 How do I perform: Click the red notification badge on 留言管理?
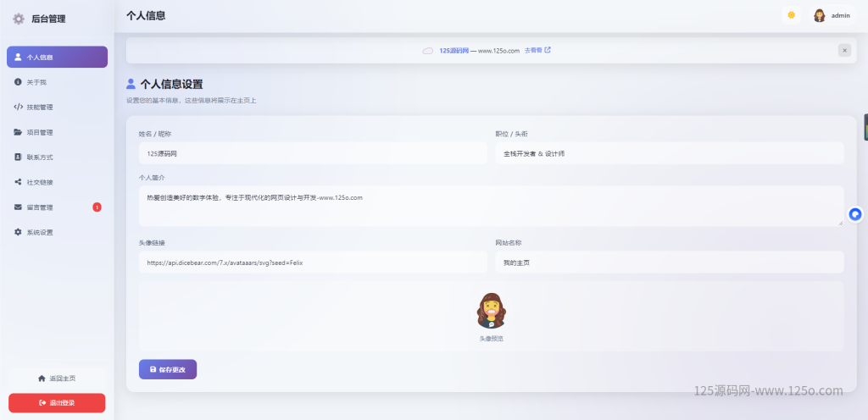[97, 207]
